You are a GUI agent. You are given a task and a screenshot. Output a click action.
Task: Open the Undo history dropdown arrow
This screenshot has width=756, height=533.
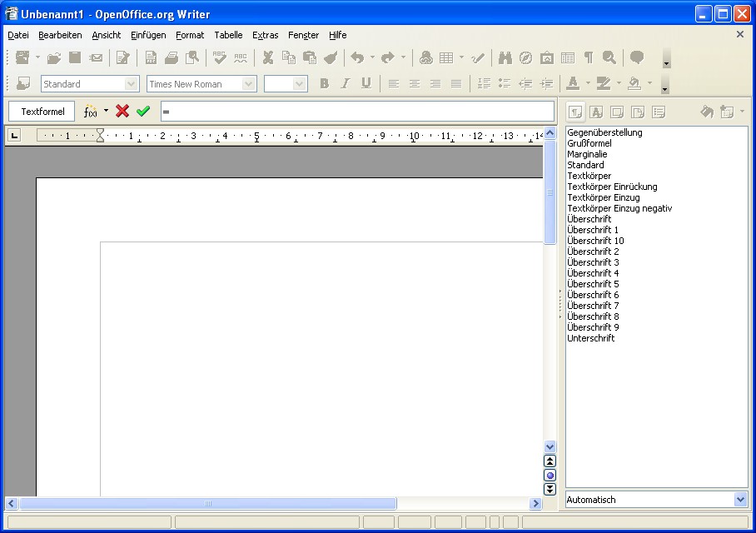point(372,58)
